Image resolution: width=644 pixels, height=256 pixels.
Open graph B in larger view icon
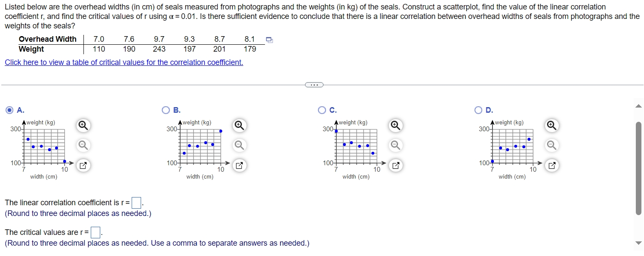240,165
